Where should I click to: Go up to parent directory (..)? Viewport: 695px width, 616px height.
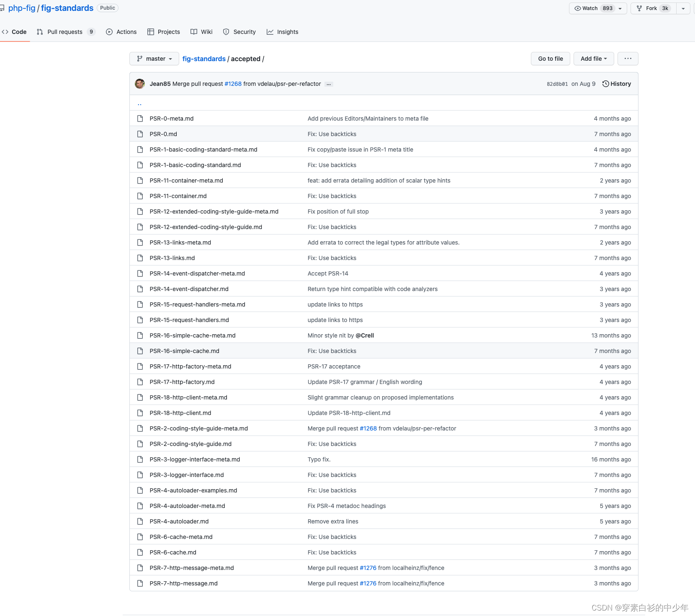point(140,103)
